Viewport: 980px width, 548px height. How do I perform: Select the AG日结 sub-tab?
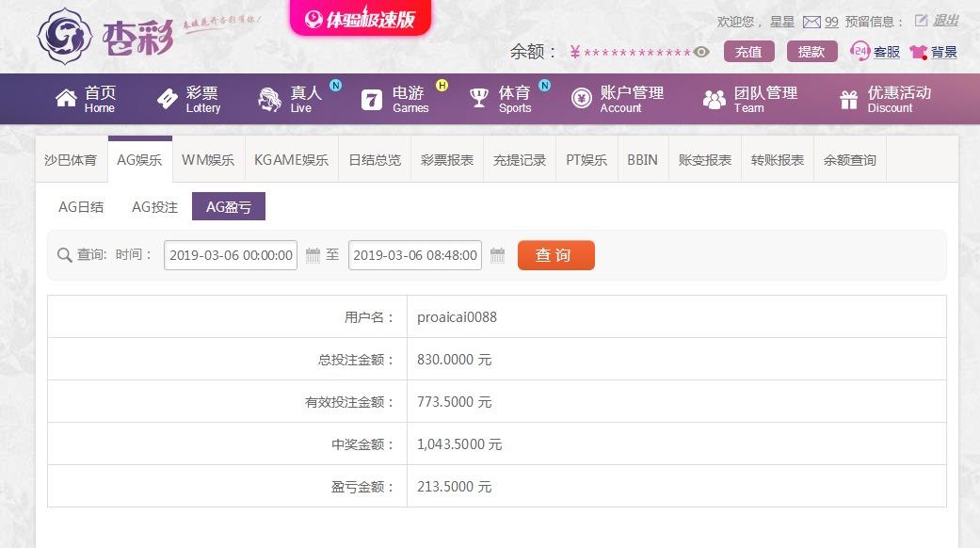[x=81, y=207]
